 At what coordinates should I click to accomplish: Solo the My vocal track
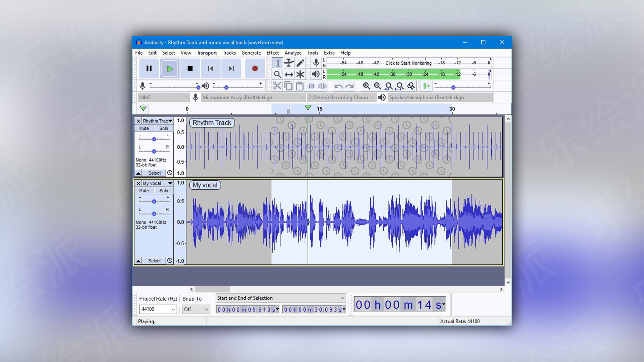[164, 191]
